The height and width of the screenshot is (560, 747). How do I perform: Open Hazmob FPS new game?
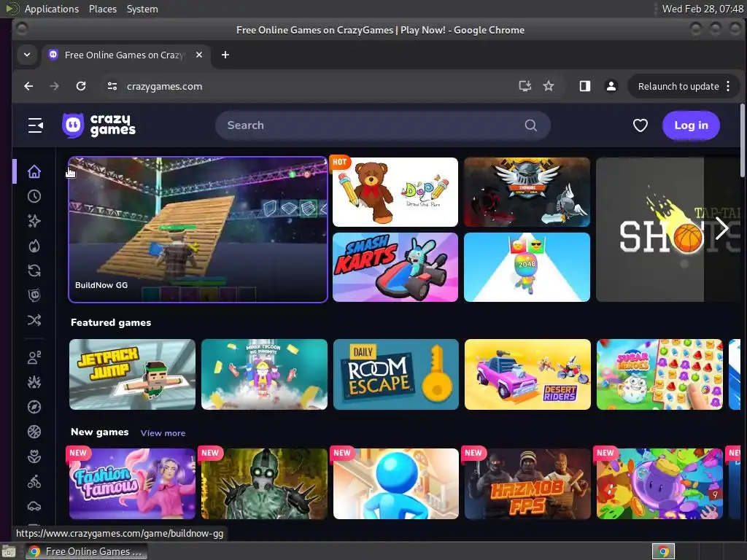point(527,484)
